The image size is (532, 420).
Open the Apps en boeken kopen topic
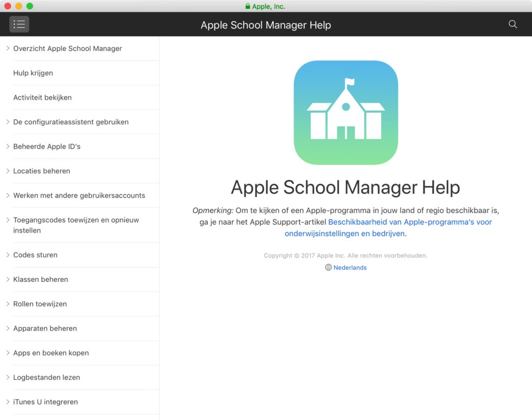[51, 353]
